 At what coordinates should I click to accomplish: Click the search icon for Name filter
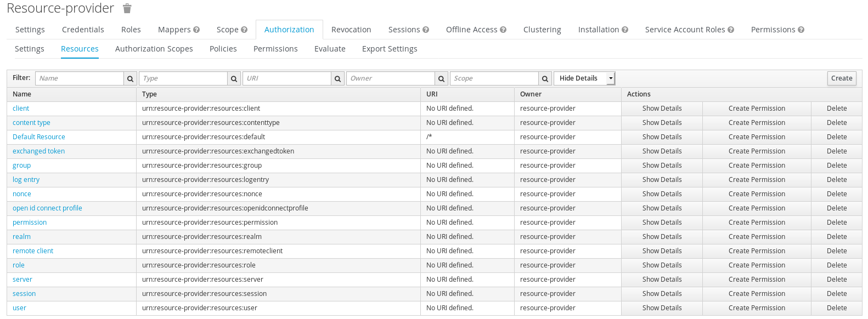(131, 78)
